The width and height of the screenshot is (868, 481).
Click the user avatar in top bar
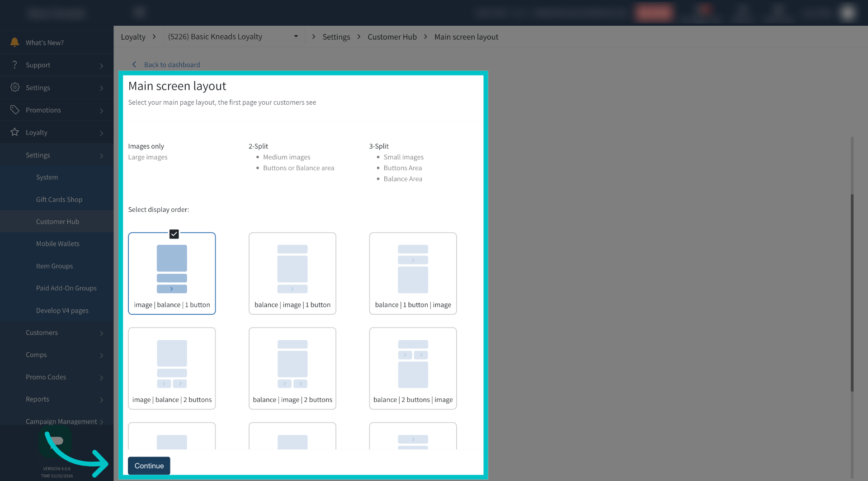click(x=848, y=13)
